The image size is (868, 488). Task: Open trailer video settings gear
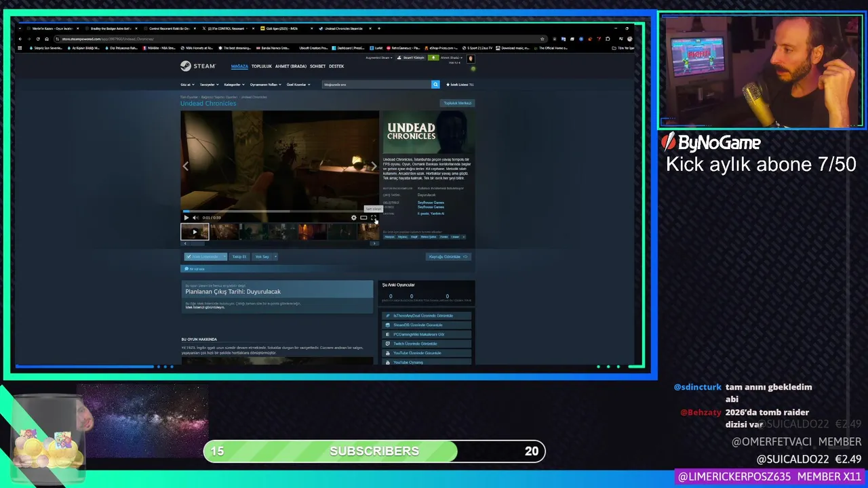click(x=353, y=218)
